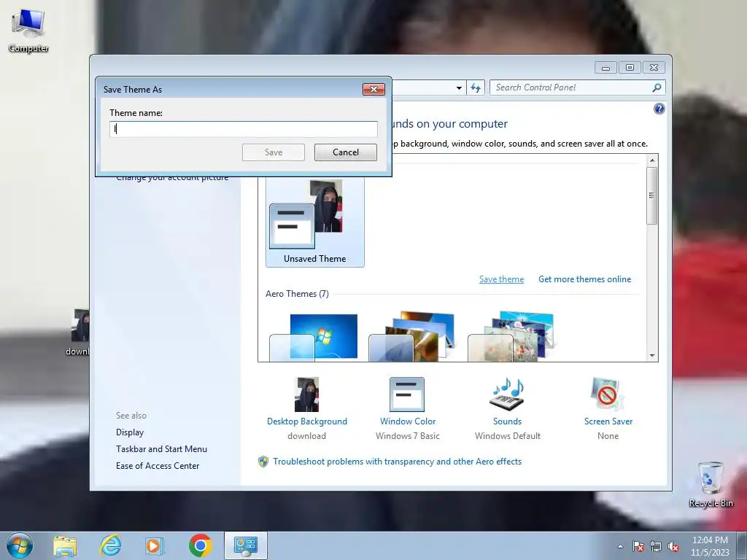Click the themes list scroll up arrow
The height and width of the screenshot is (560, 747).
652,160
